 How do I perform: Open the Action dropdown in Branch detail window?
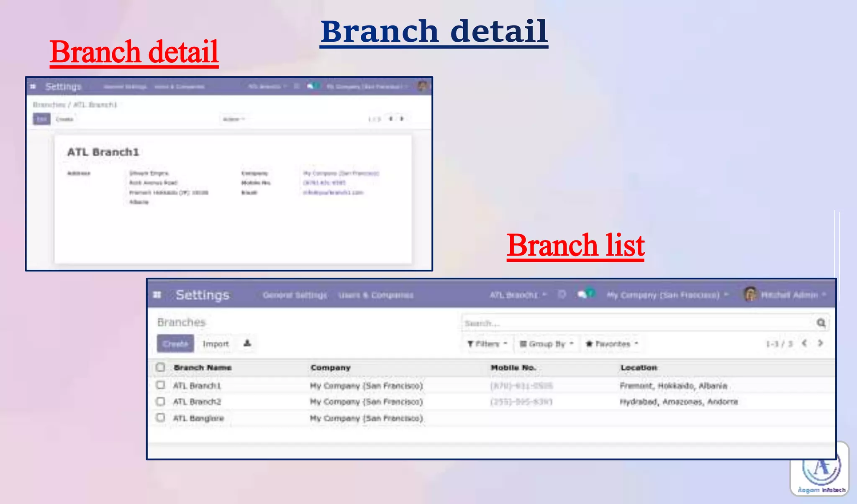click(x=233, y=119)
